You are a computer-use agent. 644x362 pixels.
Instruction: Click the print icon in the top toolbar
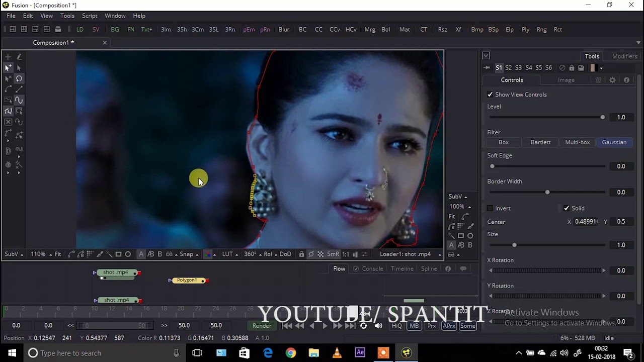pyautogui.click(x=58, y=30)
